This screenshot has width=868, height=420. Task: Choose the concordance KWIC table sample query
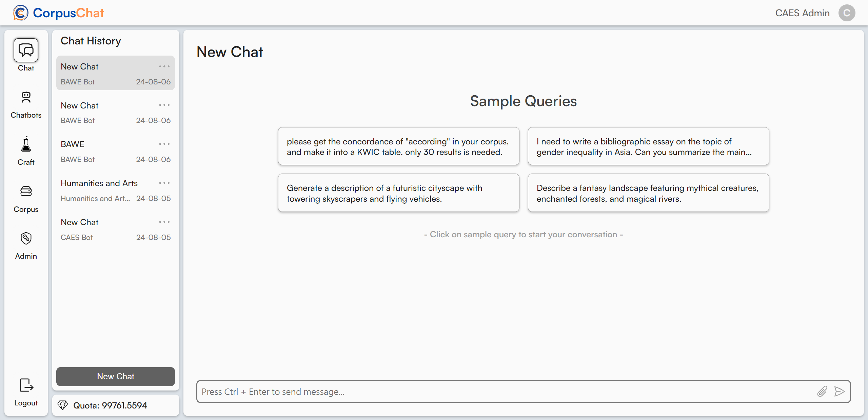coord(398,146)
